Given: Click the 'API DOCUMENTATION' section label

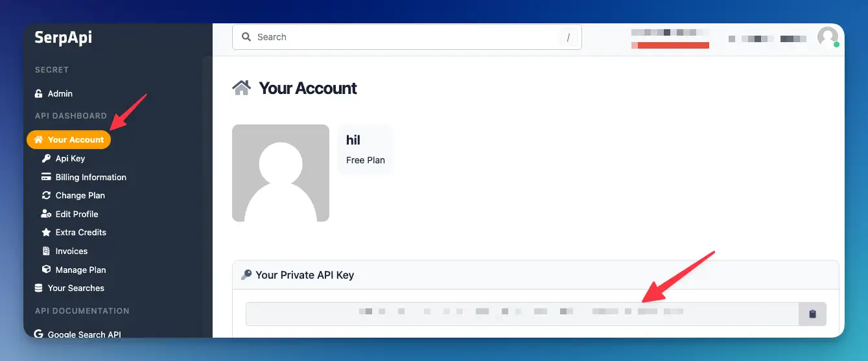Looking at the screenshot, I should pos(82,311).
